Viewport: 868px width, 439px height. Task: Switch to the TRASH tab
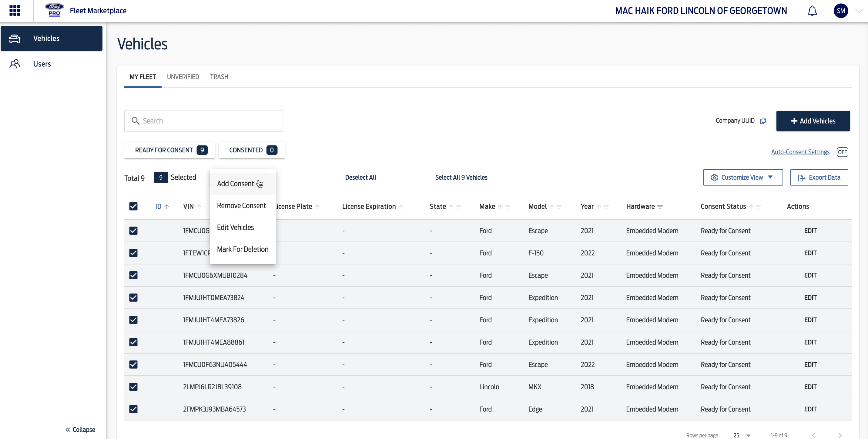click(219, 77)
